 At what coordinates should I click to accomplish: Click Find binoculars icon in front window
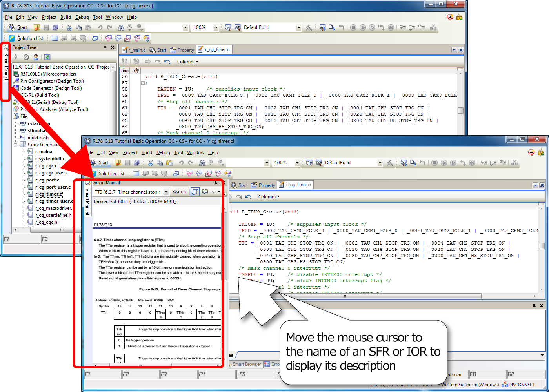[x=202, y=163]
